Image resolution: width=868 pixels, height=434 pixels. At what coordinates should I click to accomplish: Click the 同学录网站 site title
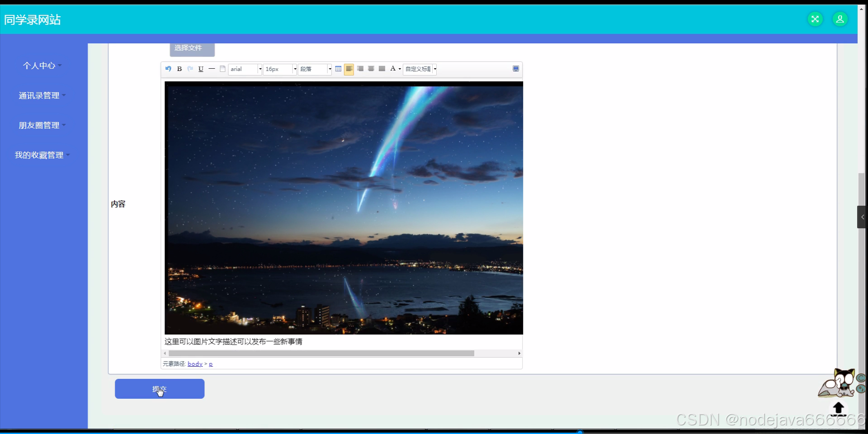point(33,20)
